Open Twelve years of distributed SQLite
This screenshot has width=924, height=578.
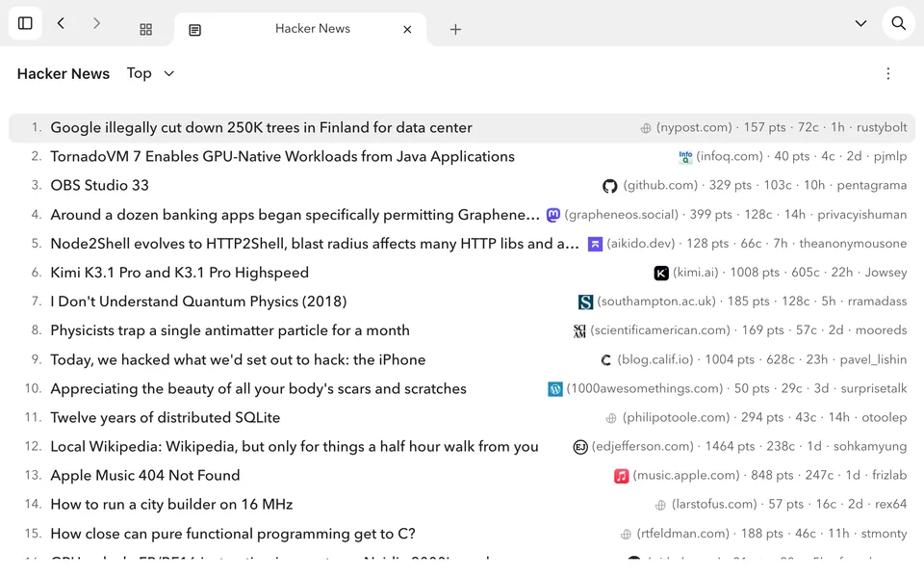pyautogui.click(x=165, y=417)
